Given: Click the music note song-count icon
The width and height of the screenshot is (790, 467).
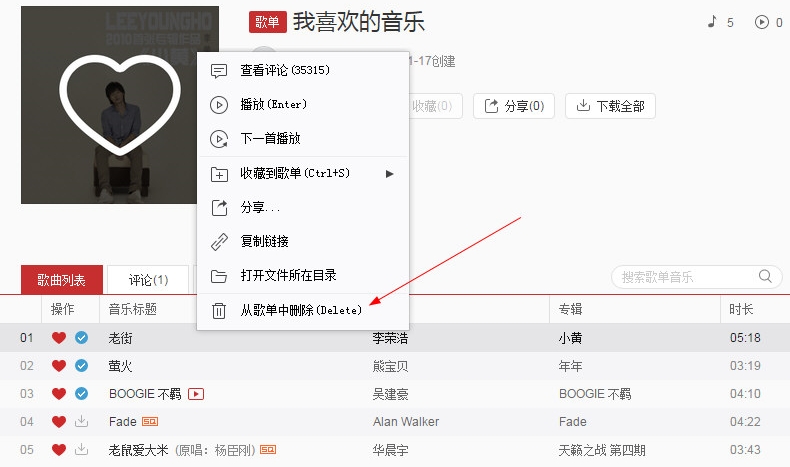Looking at the screenshot, I should coord(712,22).
